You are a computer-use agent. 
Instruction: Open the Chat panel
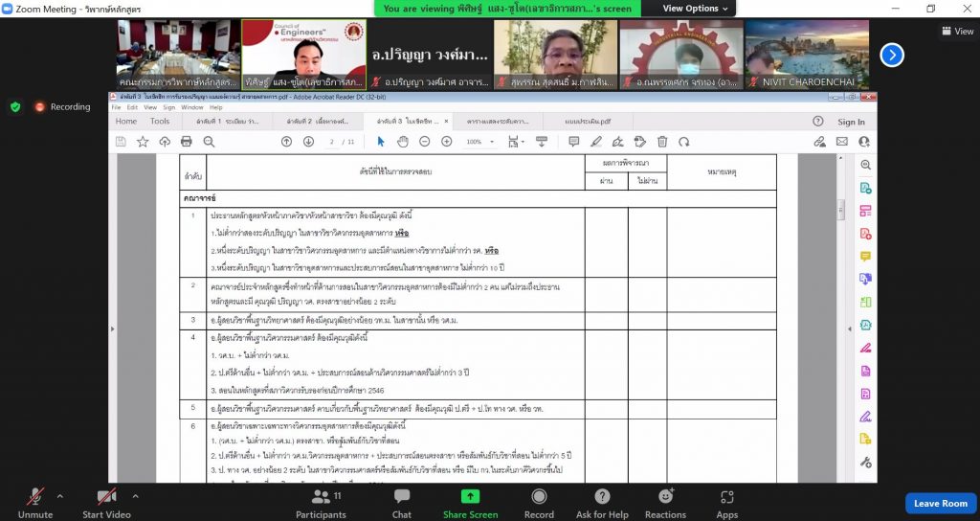click(x=402, y=497)
